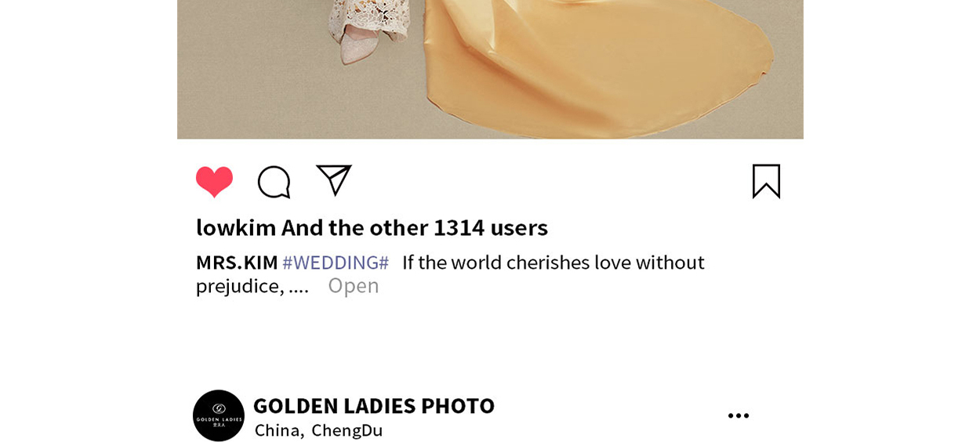
Task: Share the post using the paper plane icon
Action: (334, 180)
